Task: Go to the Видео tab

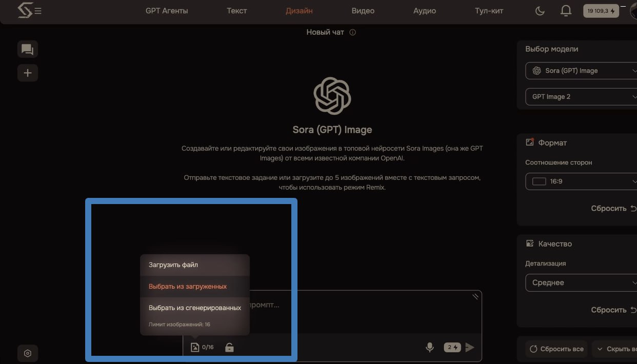Action: pyautogui.click(x=363, y=11)
